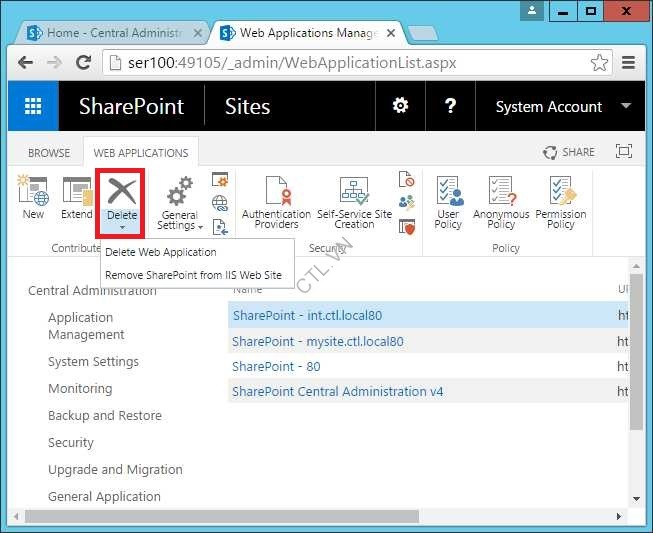653x533 pixels.
Task: Click the browser back arrow
Action: pos(25,63)
